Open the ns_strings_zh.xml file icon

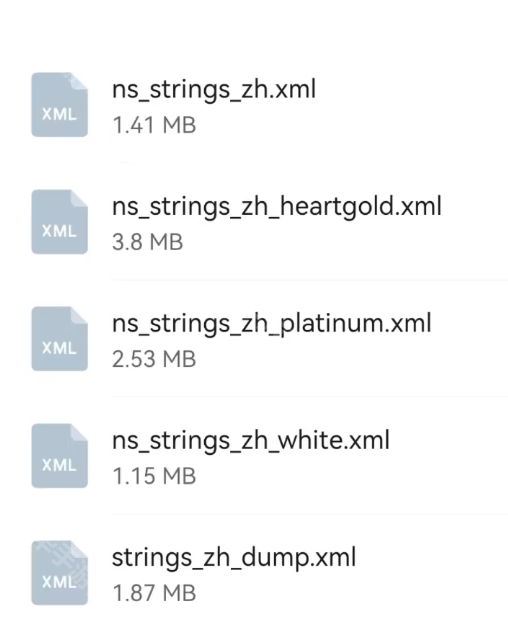[x=60, y=105]
